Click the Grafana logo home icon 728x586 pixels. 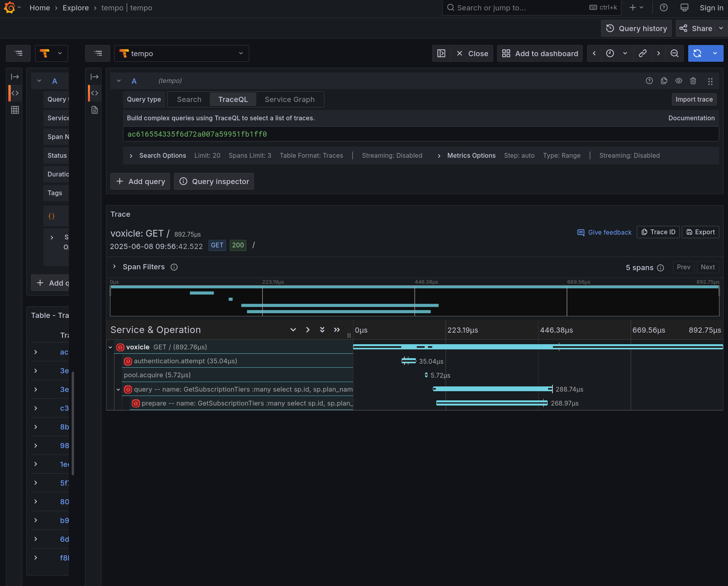tap(9, 8)
